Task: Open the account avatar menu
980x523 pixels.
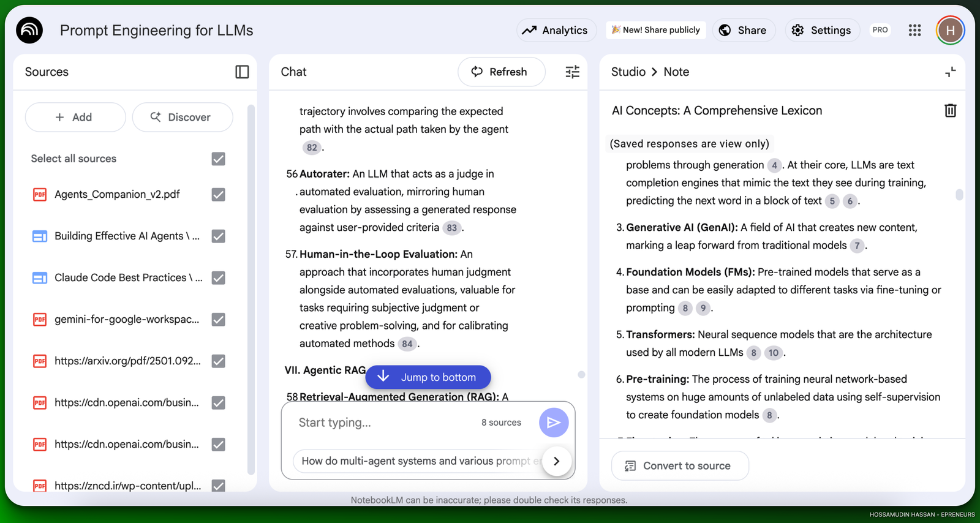Action: coord(950,30)
